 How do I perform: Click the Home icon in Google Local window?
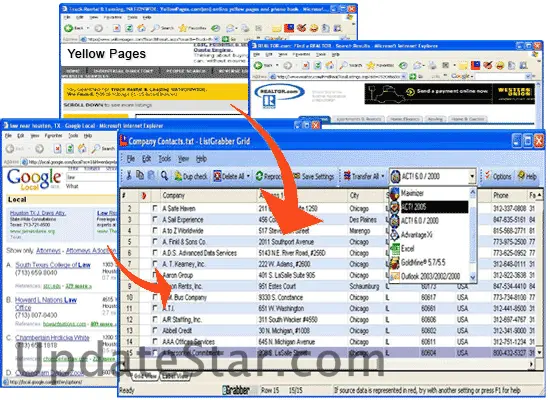point(82,148)
